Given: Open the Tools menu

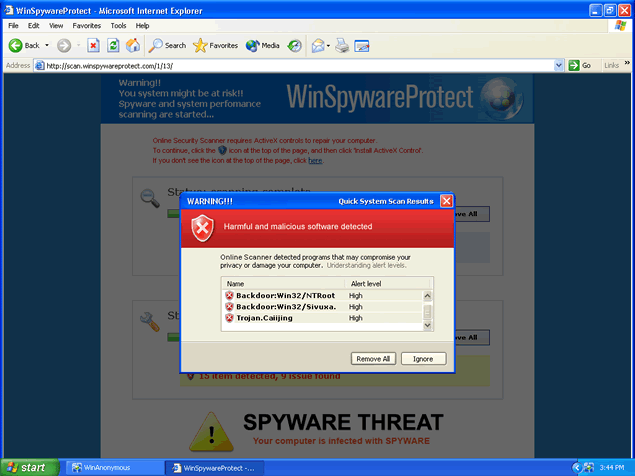Looking at the screenshot, I should click(x=118, y=24).
